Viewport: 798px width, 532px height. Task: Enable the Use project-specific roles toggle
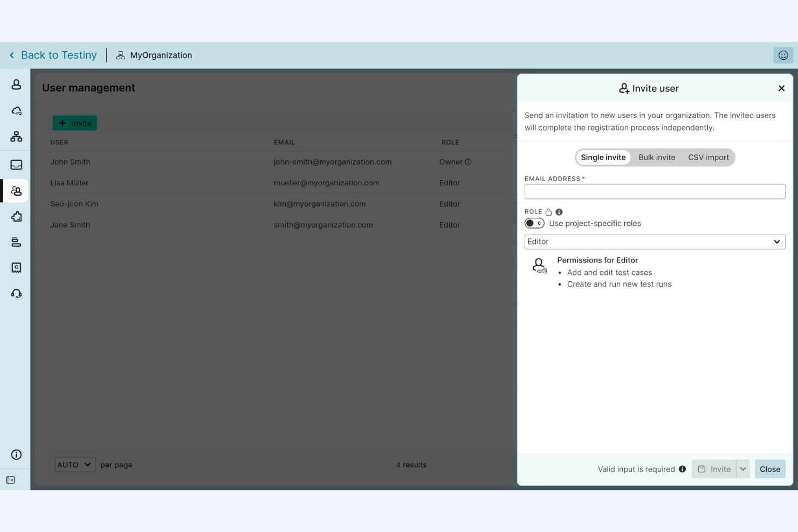coord(534,223)
